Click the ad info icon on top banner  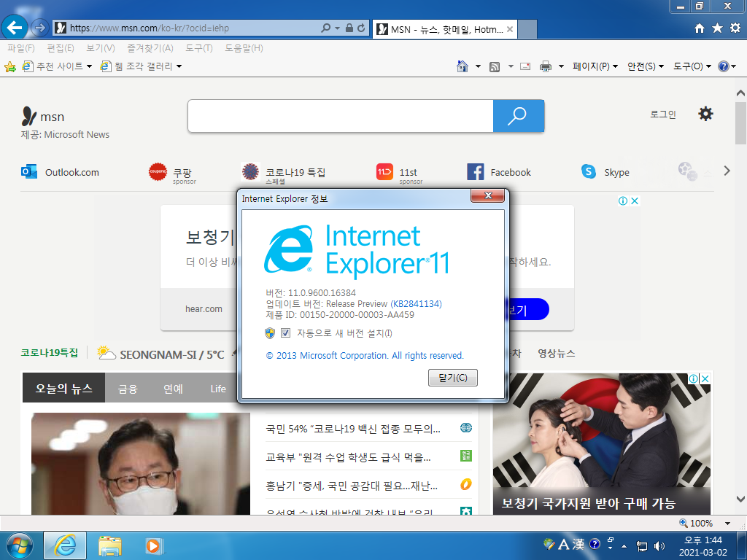(x=623, y=201)
